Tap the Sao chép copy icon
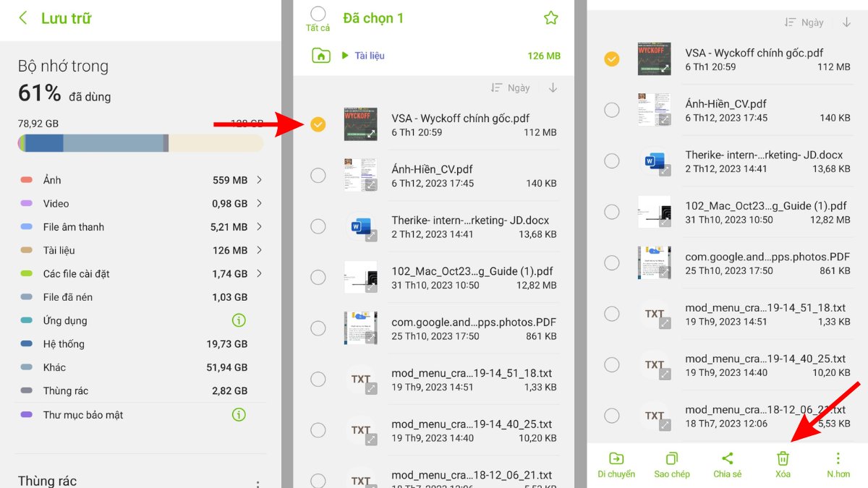The height and width of the screenshot is (488, 868). click(x=671, y=458)
